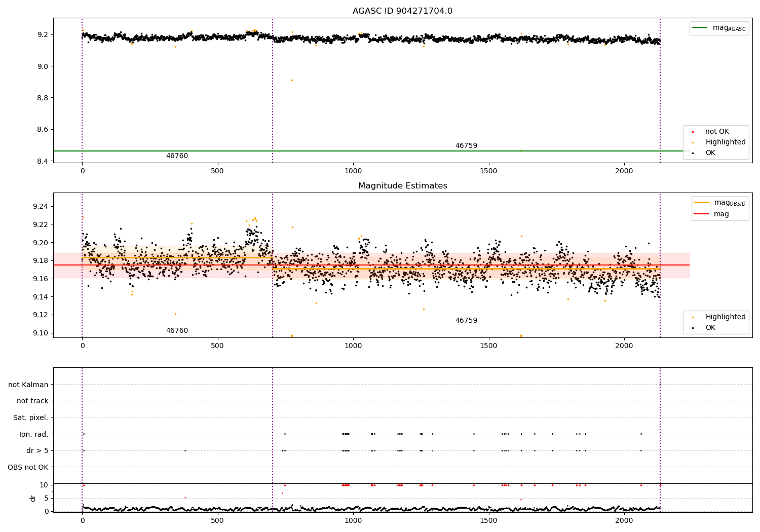Click the 9.10 y-axis tick label
This screenshot has width=760, height=532.
click(41, 333)
